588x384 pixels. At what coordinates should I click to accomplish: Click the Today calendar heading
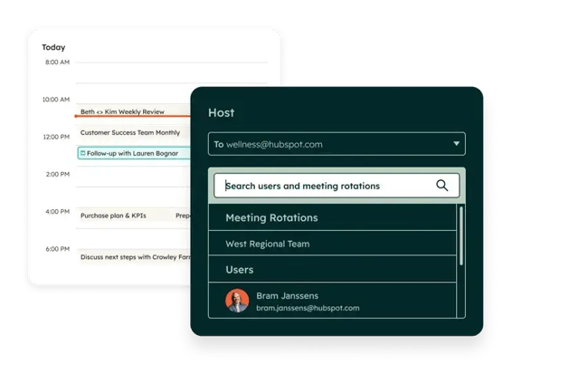tap(53, 47)
